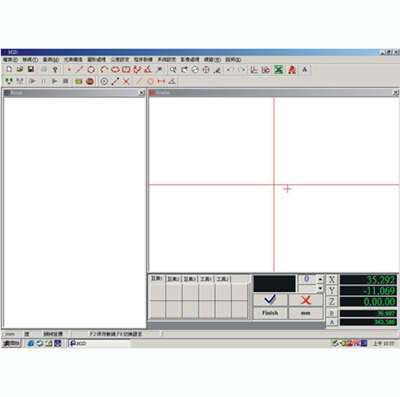Click the mm unit button
Screen dimensions: 400x397
(x=306, y=313)
